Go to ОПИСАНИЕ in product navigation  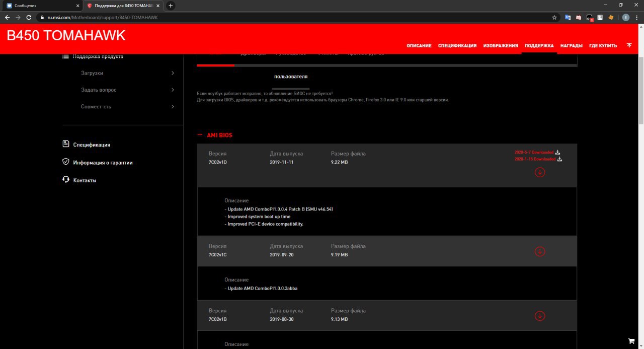[x=419, y=46]
